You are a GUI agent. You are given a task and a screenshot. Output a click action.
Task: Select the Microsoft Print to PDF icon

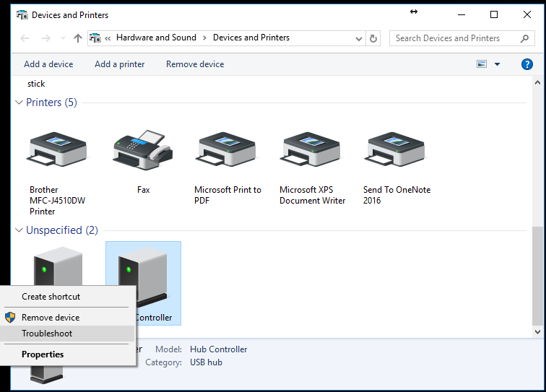tap(226, 149)
